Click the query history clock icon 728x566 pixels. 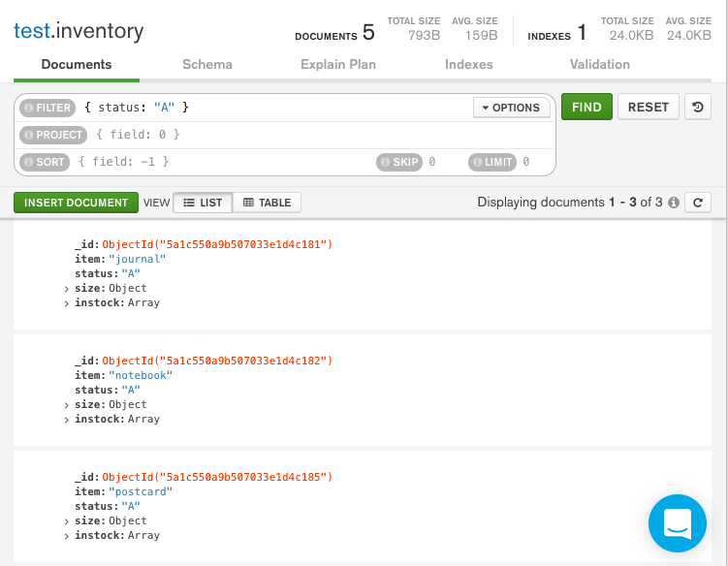point(698,107)
